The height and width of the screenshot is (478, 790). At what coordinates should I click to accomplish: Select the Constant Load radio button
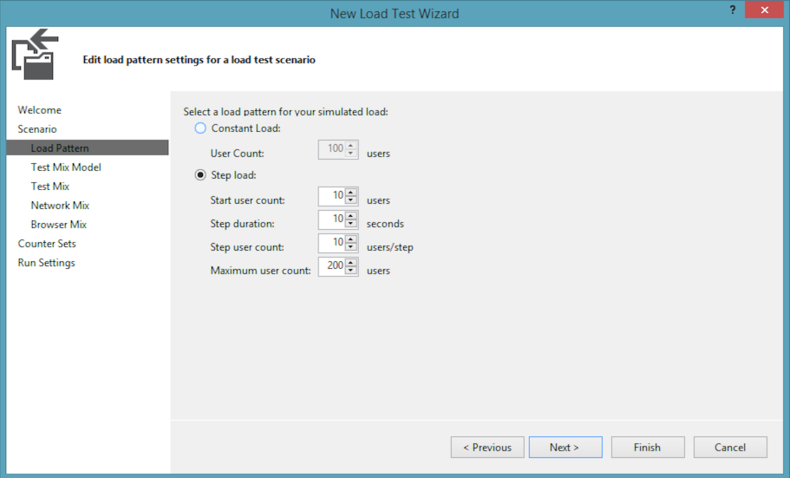pos(201,128)
